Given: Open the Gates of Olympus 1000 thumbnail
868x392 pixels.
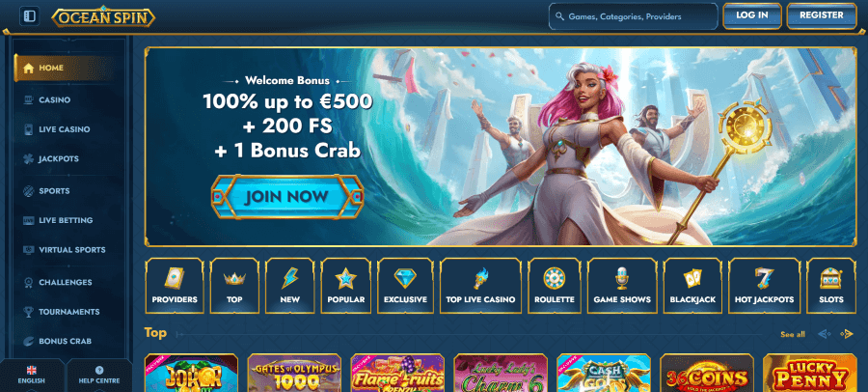Looking at the screenshot, I should tap(294, 373).
